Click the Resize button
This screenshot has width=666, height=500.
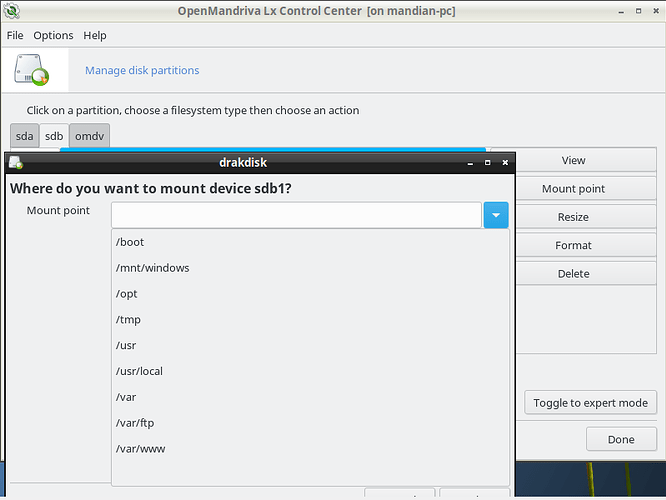click(573, 217)
